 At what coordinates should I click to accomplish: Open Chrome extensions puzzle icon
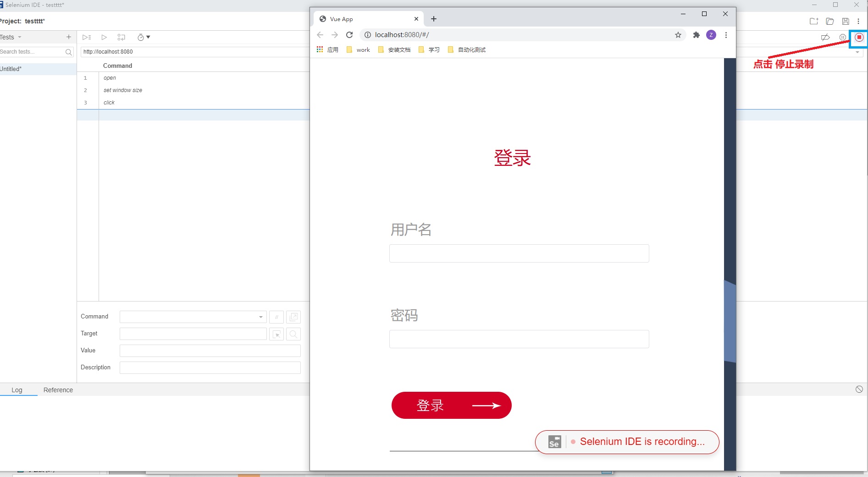[697, 35]
